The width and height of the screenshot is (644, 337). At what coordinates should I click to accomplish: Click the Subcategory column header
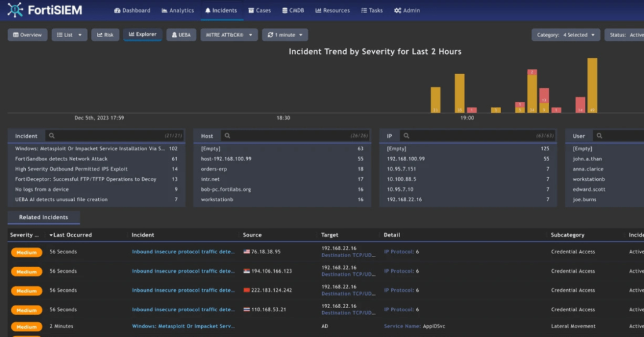567,235
